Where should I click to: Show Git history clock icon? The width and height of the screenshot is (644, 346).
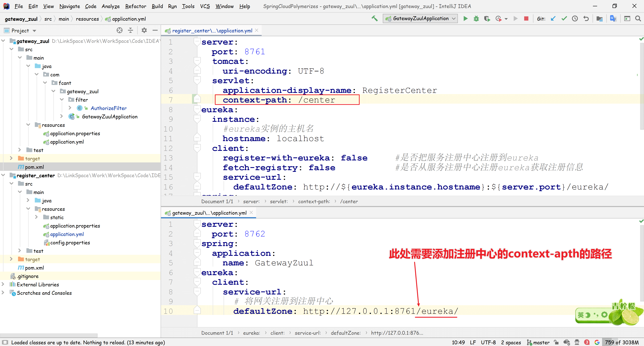coord(575,18)
